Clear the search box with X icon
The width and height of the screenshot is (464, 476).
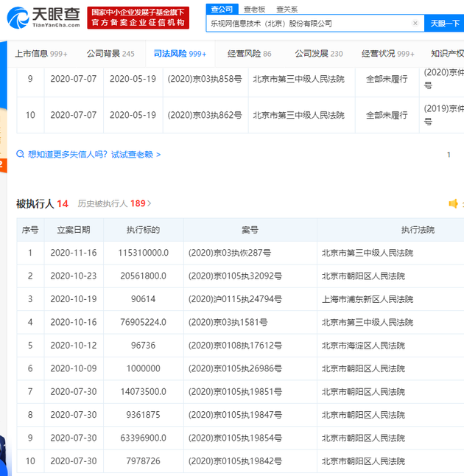point(415,23)
